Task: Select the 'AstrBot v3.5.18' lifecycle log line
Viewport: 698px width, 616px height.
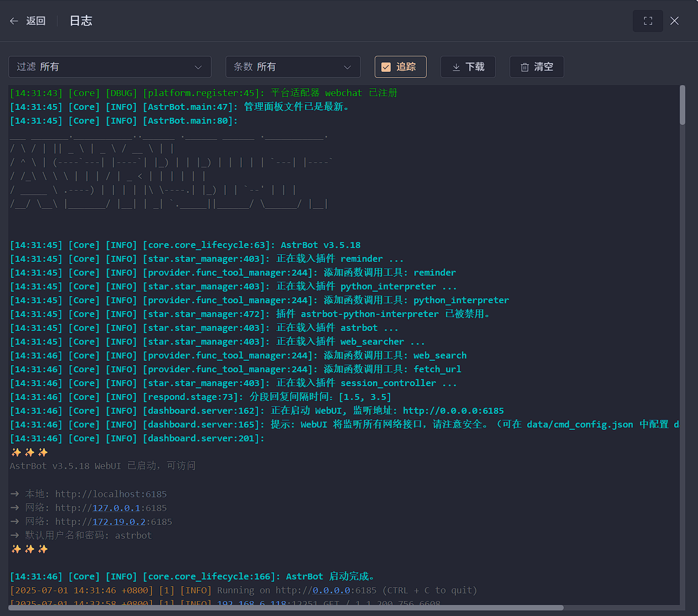Action: pyautogui.click(x=185, y=245)
